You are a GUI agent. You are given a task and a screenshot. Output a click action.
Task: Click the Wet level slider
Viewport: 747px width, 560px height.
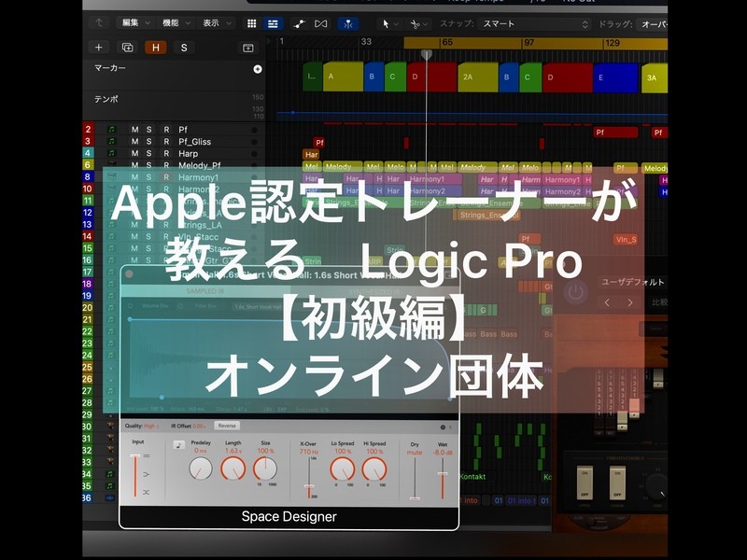coord(441,476)
